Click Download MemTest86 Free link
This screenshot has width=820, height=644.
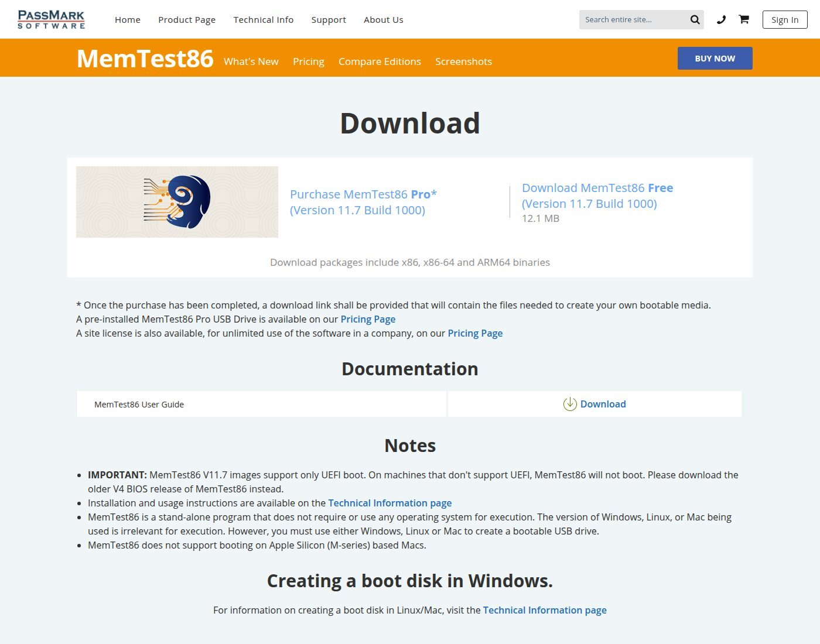click(597, 196)
